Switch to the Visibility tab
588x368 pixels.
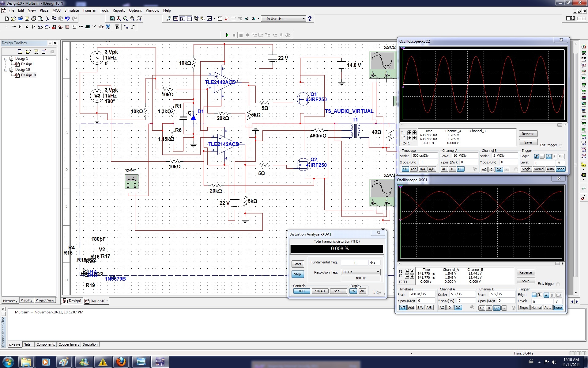click(x=27, y=300)
